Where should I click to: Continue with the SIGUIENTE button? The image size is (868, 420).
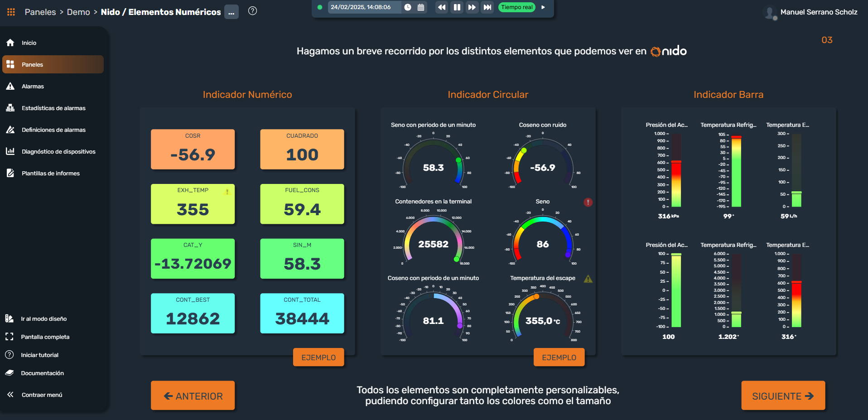pyautogui.click(x=783, y=396)
